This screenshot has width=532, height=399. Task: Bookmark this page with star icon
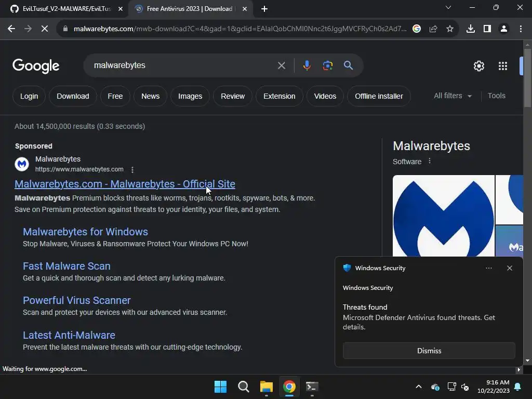pyautogui.click(x=450, y=29)
